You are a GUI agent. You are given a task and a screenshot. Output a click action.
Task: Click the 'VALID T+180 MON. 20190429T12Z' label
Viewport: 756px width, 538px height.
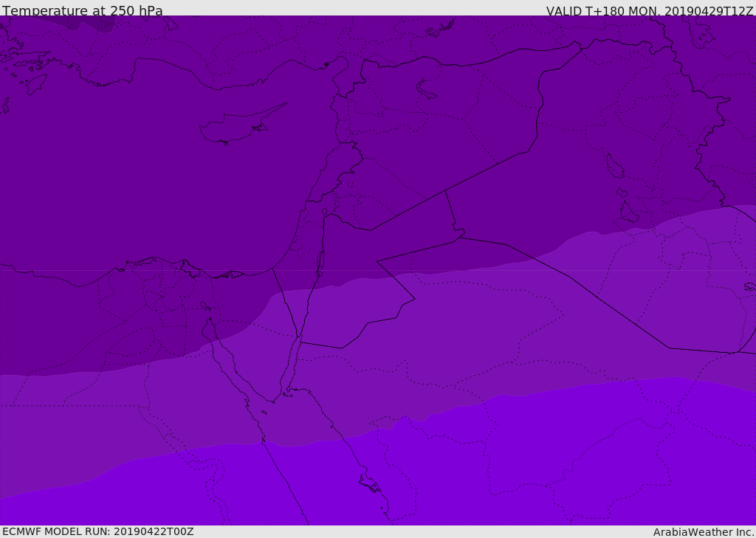click(x=650, y=11)
